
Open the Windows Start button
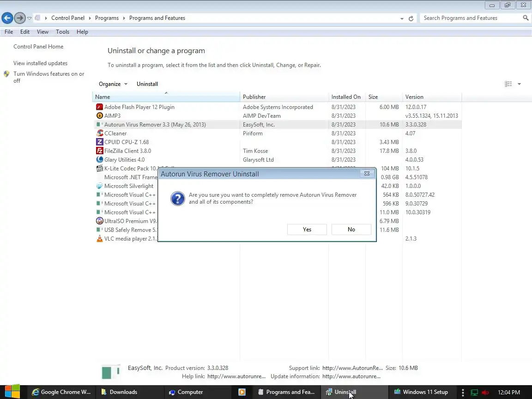pos(12,392)
